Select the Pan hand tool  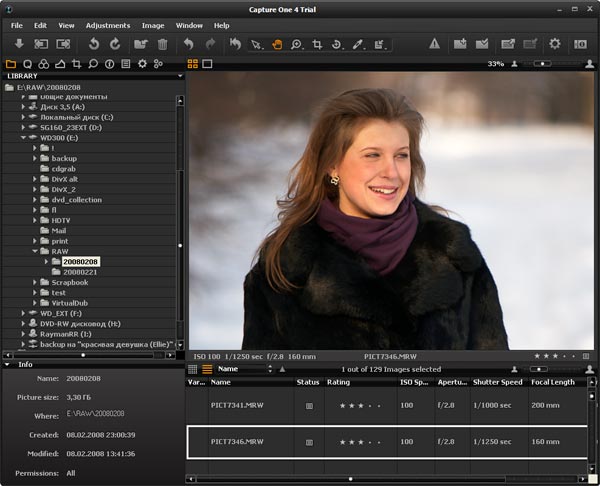tap(276, 44)
